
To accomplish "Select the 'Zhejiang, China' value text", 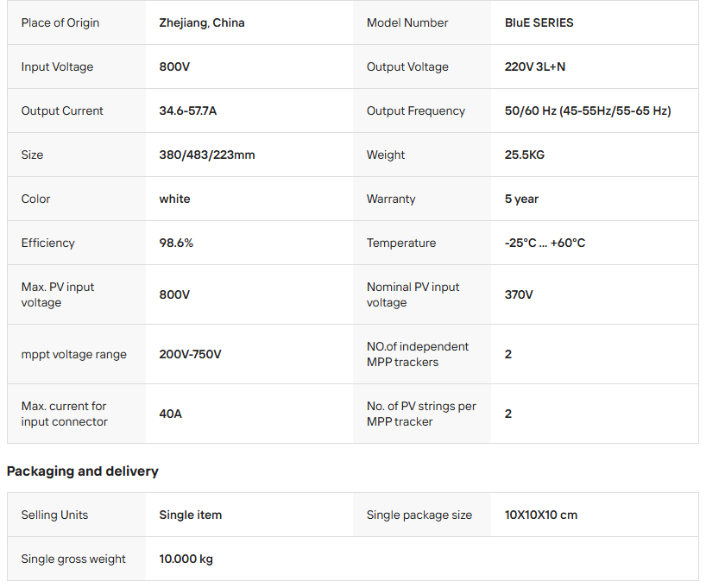I will [202, 23].
